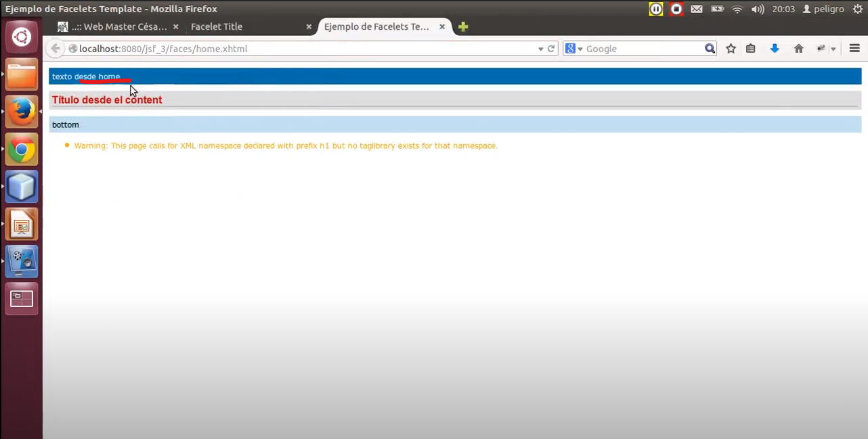The height and width of the screenshot is (439, 868).
Task: Open the peligro user menu
Action: (x=823, y=9)
